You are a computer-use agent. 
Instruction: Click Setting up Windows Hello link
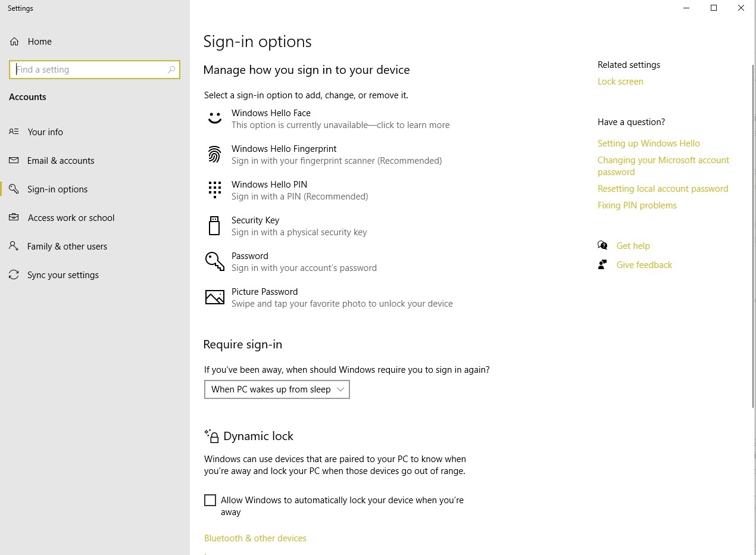pyautogui.click(x=648, y=143)
